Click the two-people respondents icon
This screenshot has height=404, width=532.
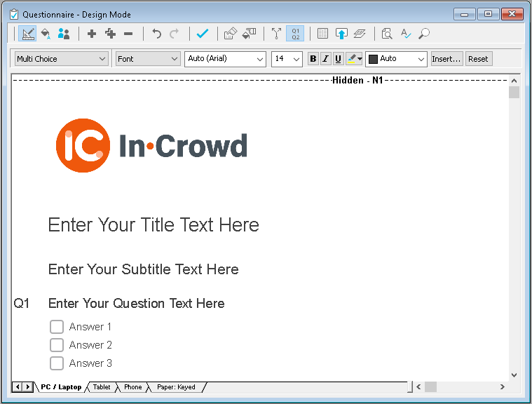(64, 33)
